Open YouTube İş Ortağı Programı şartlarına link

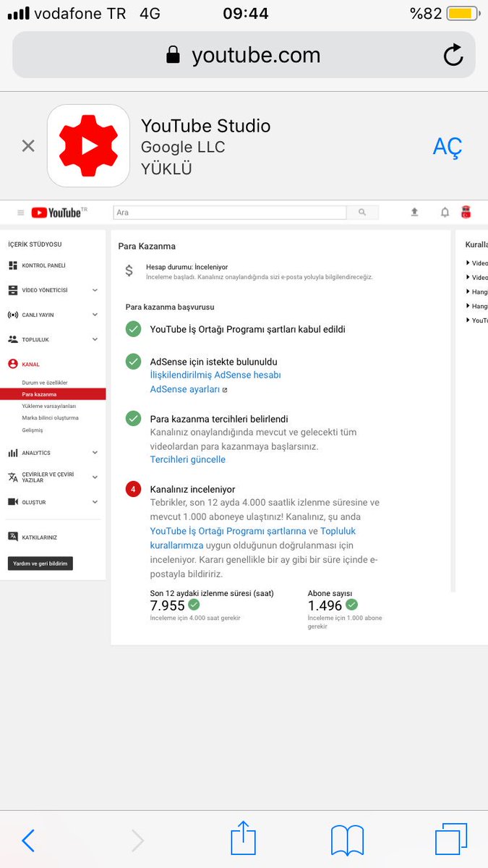(228, 531)
